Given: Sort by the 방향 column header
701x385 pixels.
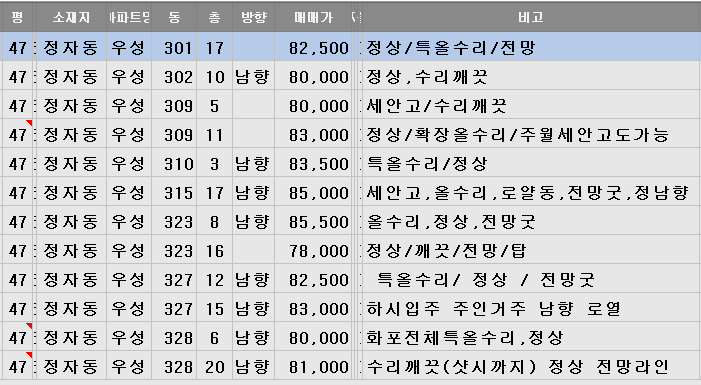Looking at the screenshot, I should click(253, 17).
